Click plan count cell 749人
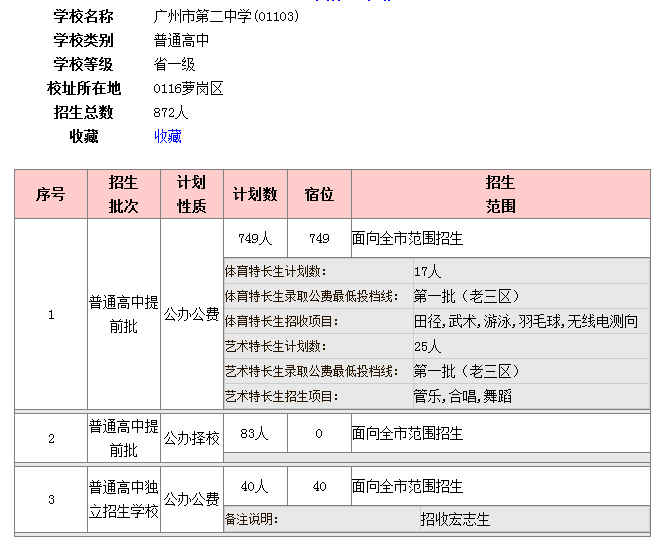Viewport: 661px width, 539px height. [x=255, y=239]
